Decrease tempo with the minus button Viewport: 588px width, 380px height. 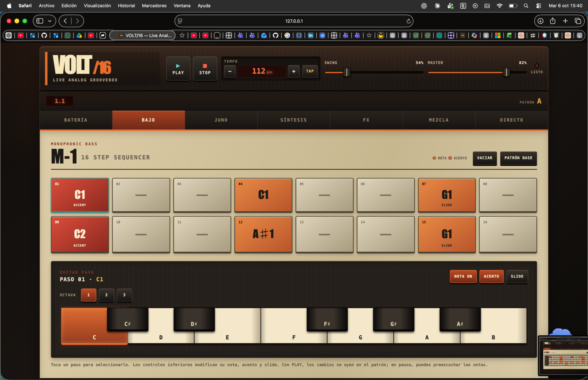coord(230,71)
